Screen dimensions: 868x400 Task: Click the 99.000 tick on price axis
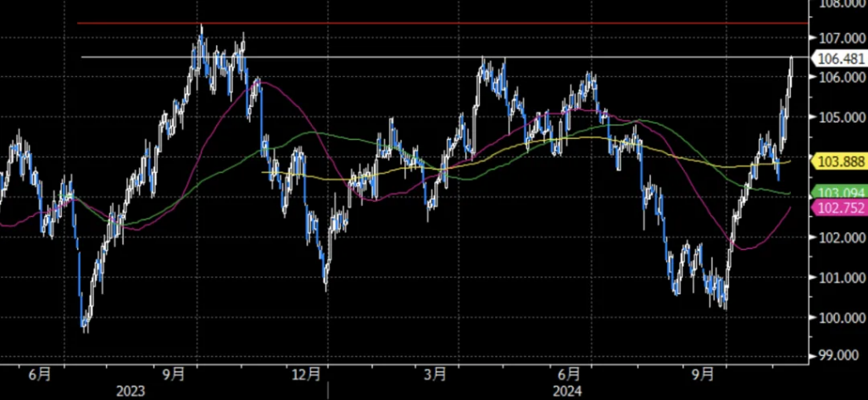pyautogui.click(x=837, y=357)
